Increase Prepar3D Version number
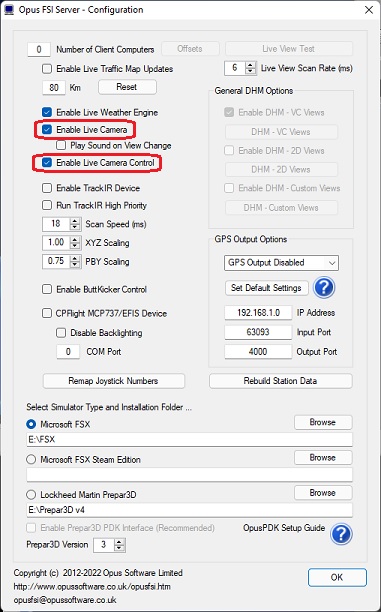Screen dimensions: 381x612 [120, 541]
